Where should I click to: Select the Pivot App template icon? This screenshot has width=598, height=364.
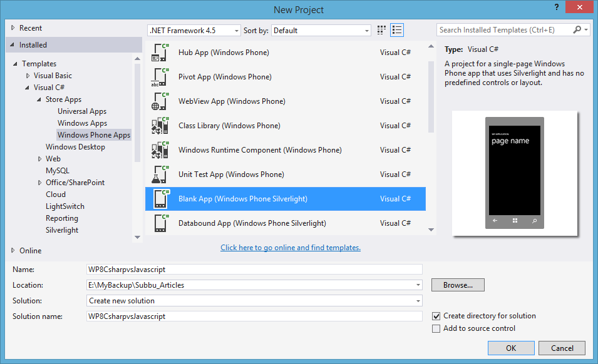pyautogui.click(x=160, y=76)
